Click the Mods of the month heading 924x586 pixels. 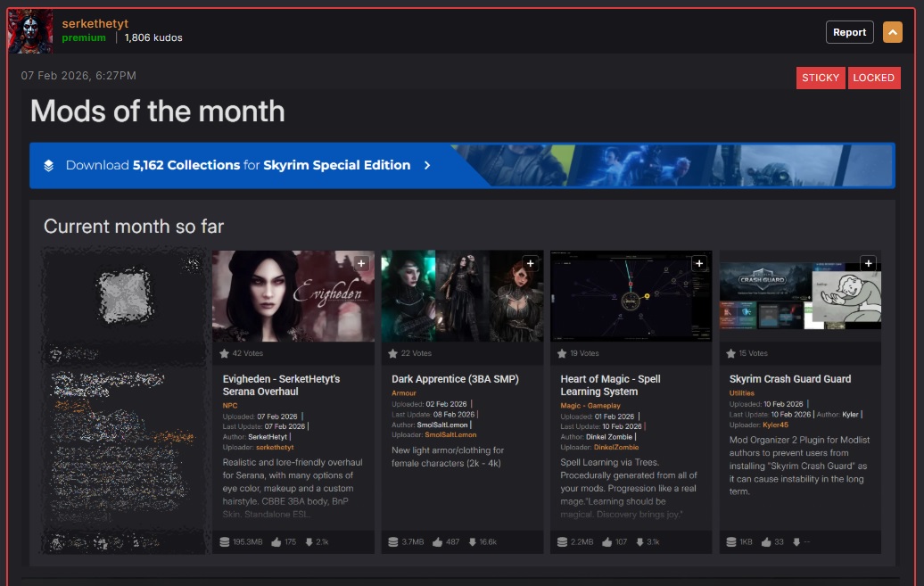pos(157,111)
